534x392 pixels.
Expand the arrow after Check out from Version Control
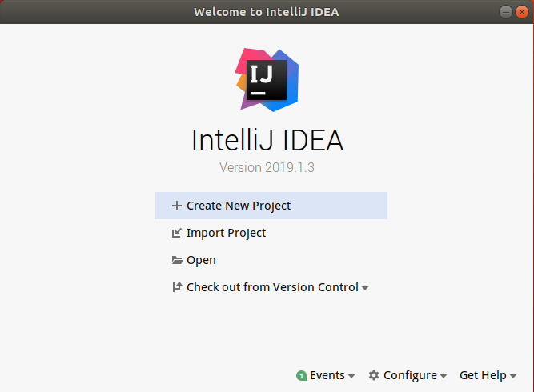(x=365, y=288)
